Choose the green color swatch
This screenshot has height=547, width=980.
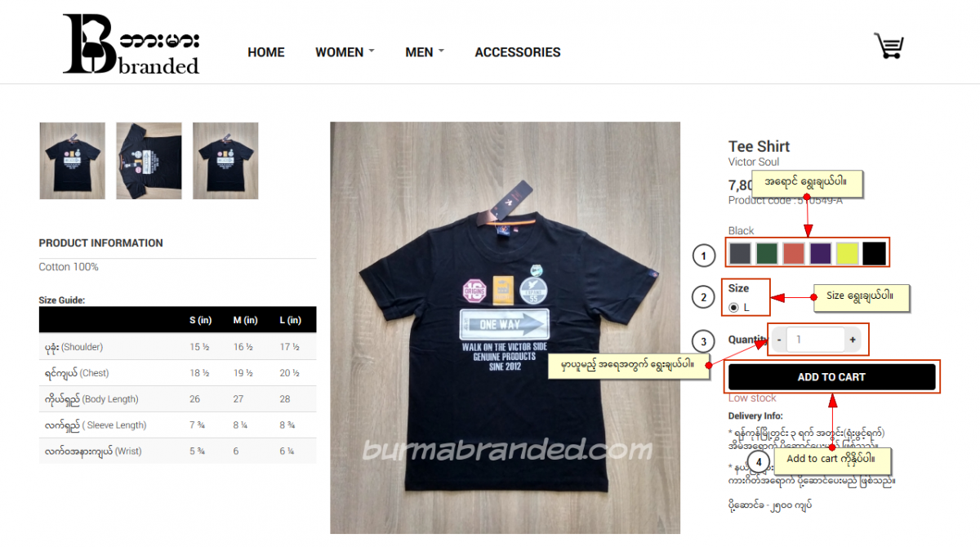pyautogui.click(x=767, y=253)
